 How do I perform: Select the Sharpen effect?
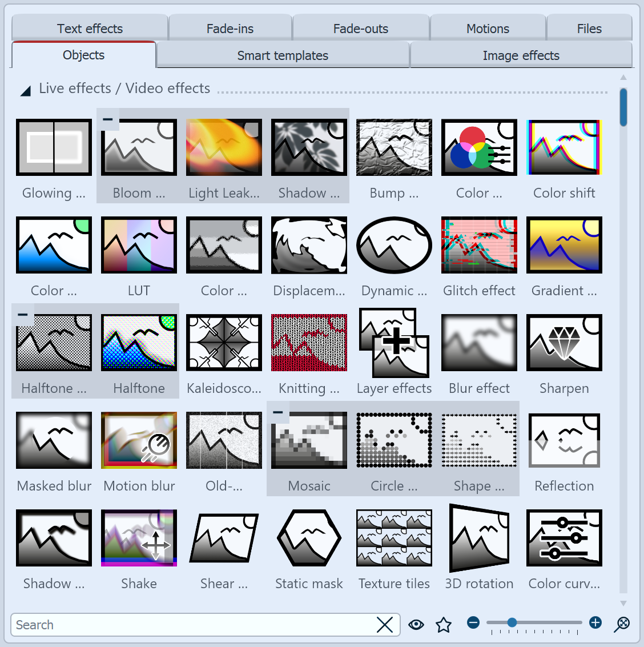tap(564, 343)
